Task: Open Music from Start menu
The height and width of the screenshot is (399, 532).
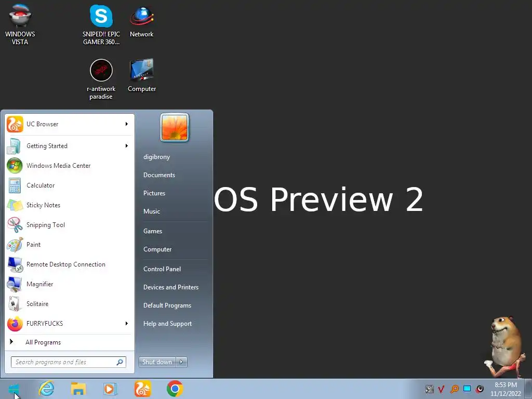Action: (152, 211)
